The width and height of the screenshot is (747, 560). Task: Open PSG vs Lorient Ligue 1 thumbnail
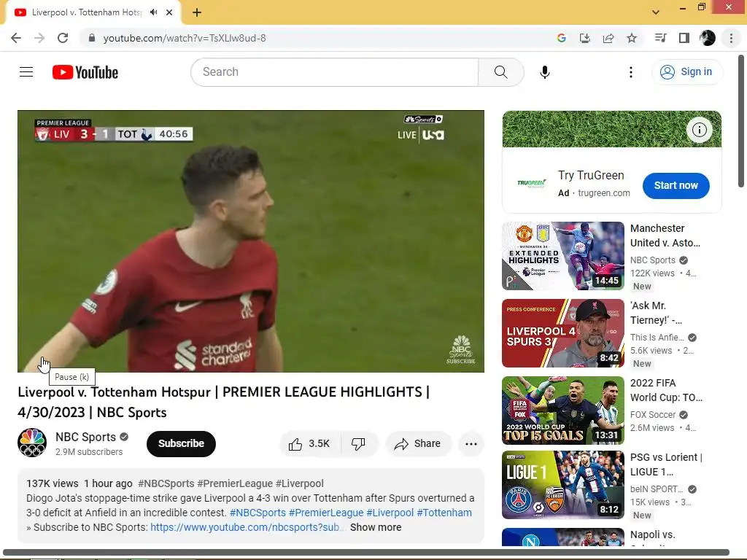click(563, 485)
